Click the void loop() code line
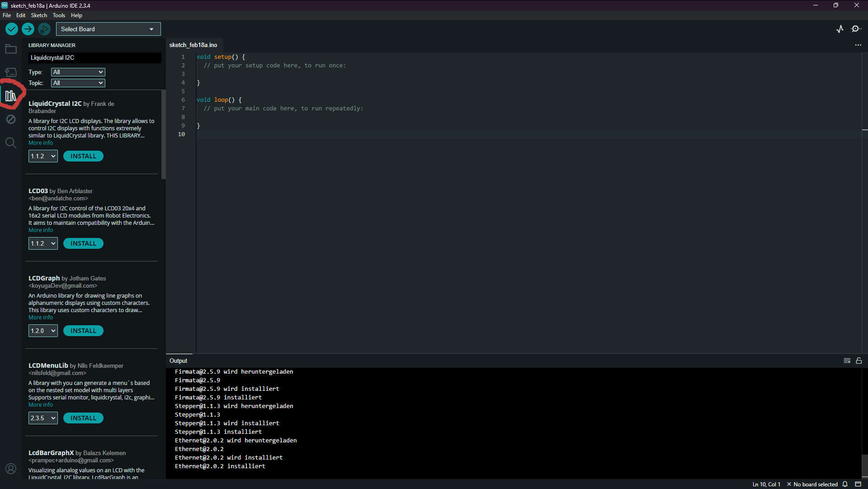 [219, 100]
